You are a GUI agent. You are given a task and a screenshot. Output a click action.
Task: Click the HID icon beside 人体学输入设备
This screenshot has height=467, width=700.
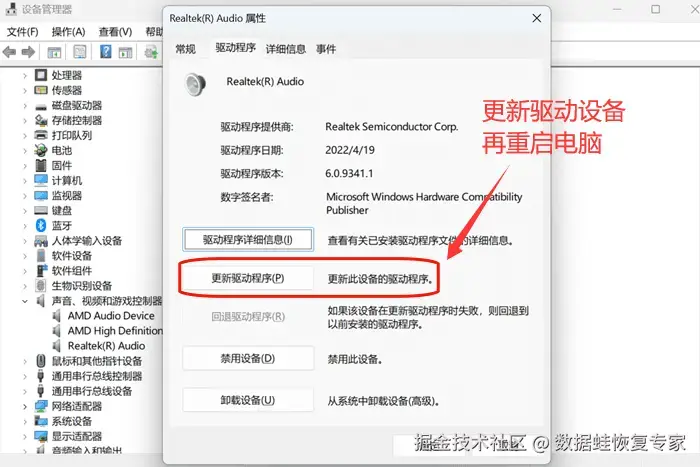coord(41,241)
